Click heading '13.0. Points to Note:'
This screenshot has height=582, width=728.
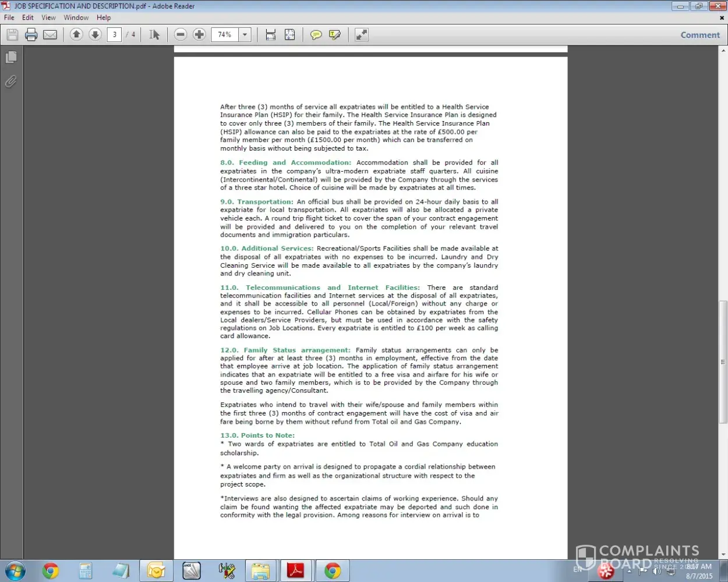click(x=257, y=435)
